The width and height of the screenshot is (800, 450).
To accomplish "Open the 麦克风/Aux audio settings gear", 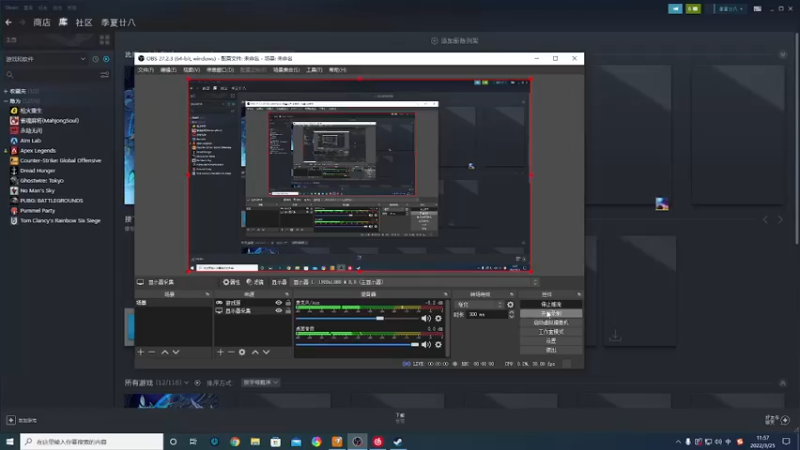I will click(438, 318).
